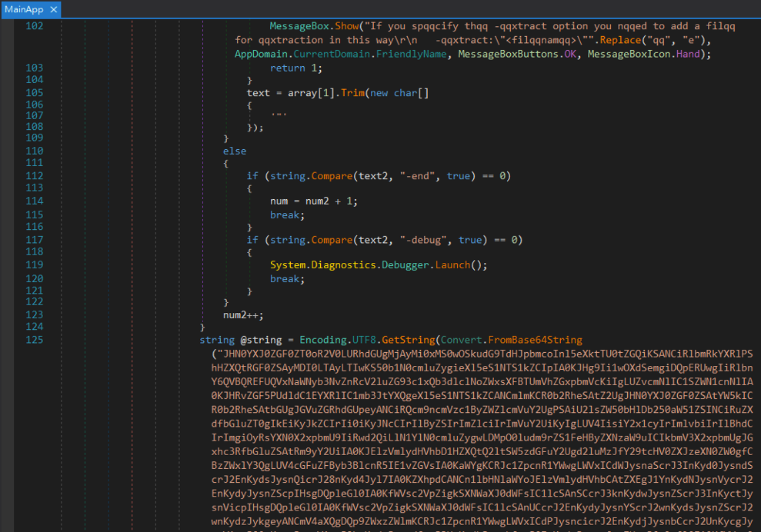Click the MessageBox class reference
761x532 pixels.
tap(298, 26)
